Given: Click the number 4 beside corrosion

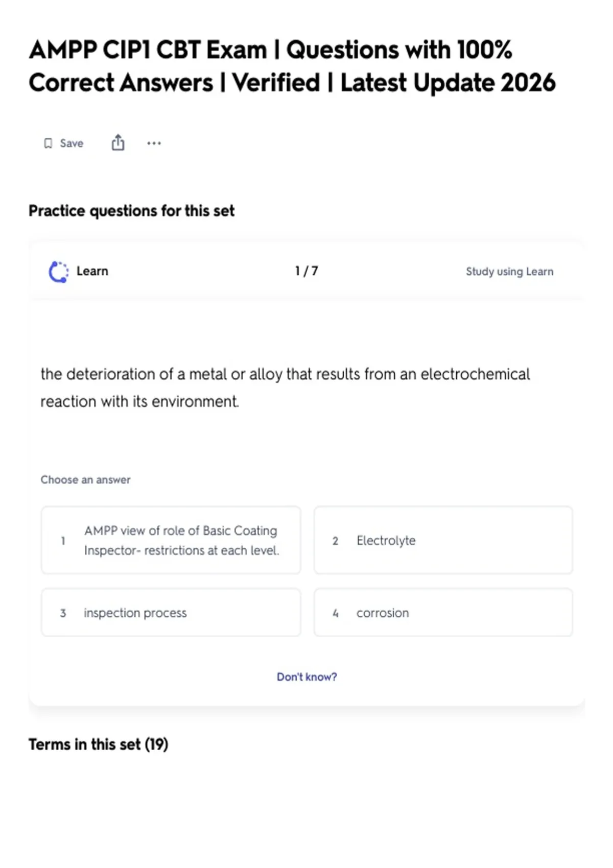Looking at the screenshot, I should click(336, 613).
